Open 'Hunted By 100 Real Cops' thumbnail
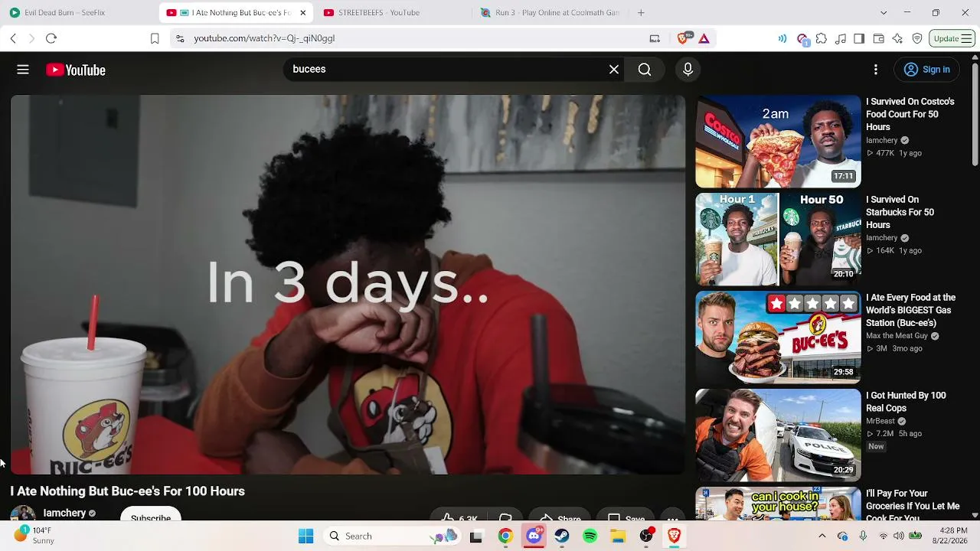 pyautogui.click(x=778, y=435)
